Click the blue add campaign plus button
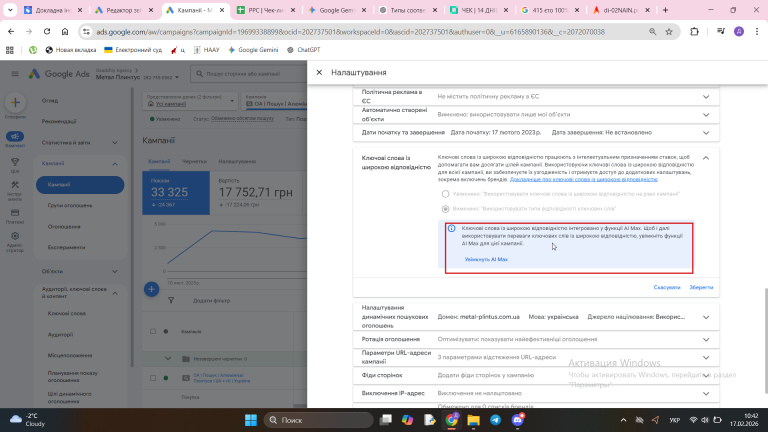This screenshot has height=432, width=768. pyautogui.click(x=151, y=289)
